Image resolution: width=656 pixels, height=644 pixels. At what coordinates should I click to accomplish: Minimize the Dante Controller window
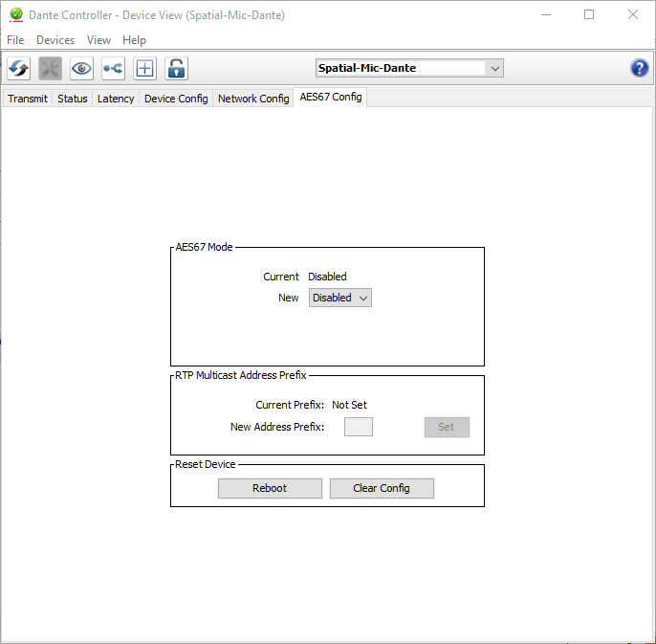pyautogui.click(x=546, y=14)
